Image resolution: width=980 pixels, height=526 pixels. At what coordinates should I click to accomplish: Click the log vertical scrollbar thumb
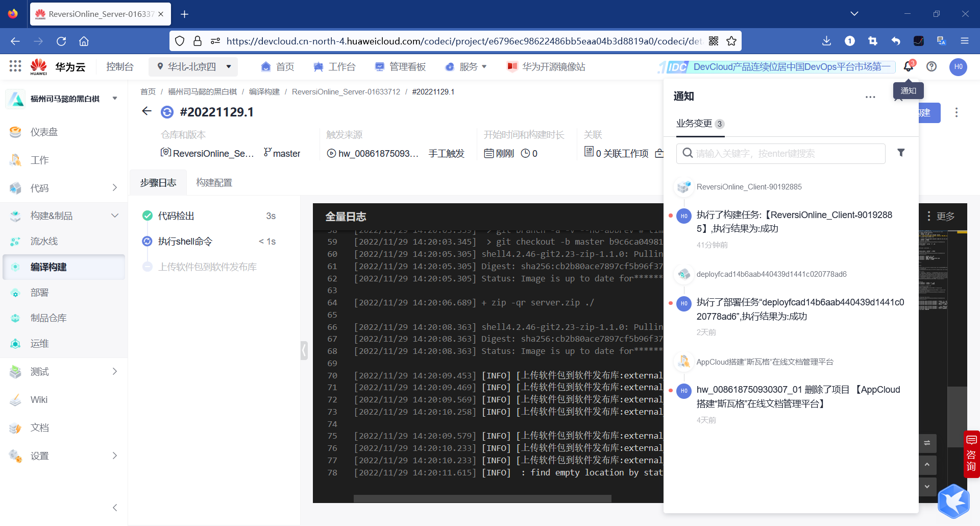pos(957,416)
